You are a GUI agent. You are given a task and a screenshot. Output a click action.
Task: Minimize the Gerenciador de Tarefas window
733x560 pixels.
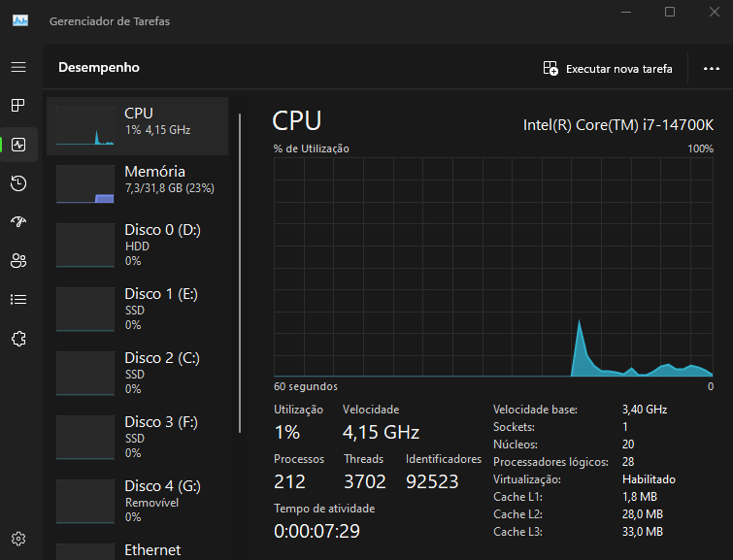pyautogui.click(x=626, y=12)
